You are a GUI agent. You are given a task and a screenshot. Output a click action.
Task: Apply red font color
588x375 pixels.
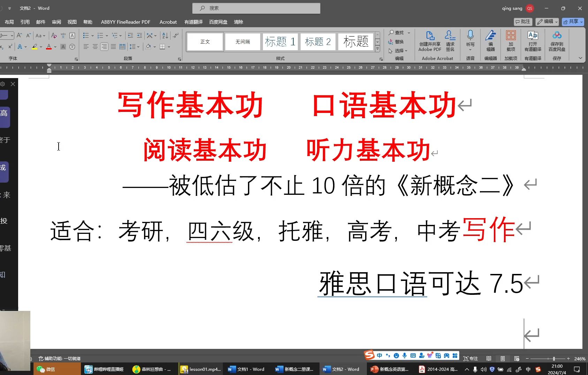coord(49,46)
